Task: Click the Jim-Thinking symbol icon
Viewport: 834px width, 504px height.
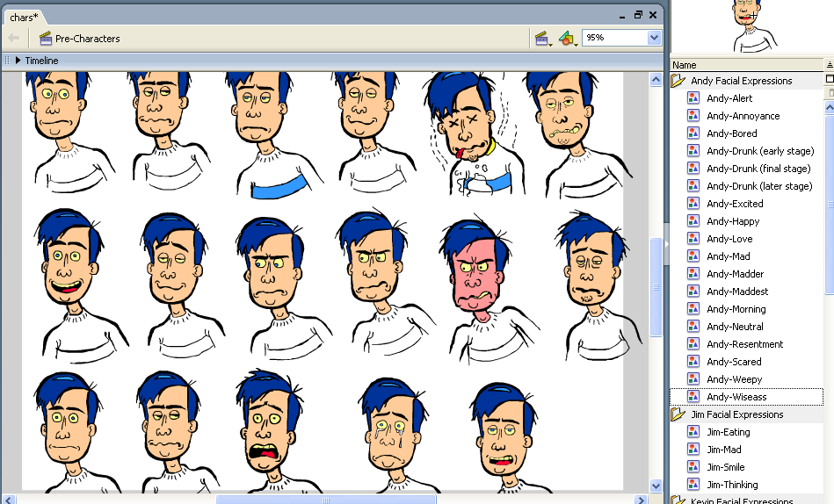Action: [693, 485]
